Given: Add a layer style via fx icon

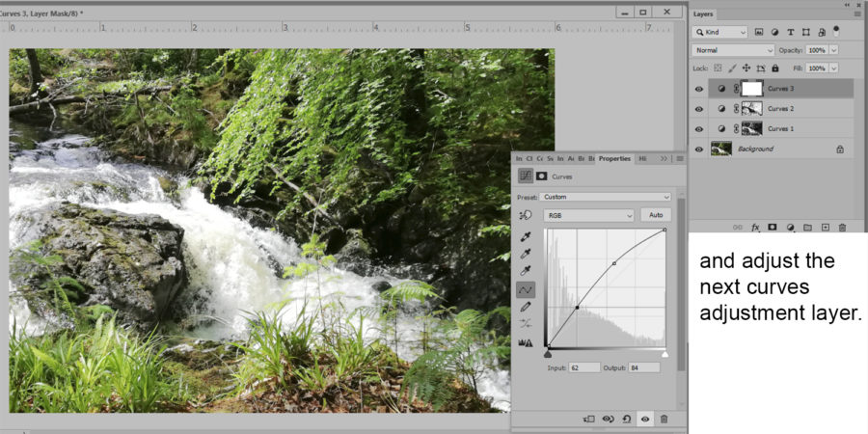Looking at the screenshot, I should 755,228.
